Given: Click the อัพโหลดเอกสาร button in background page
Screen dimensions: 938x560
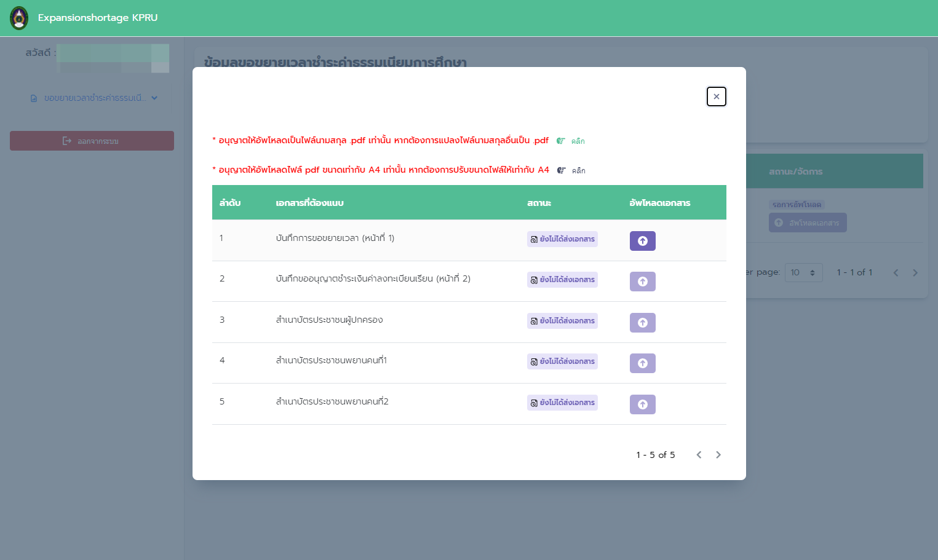Looking at the screenshot, I should (x=808, y=223).
